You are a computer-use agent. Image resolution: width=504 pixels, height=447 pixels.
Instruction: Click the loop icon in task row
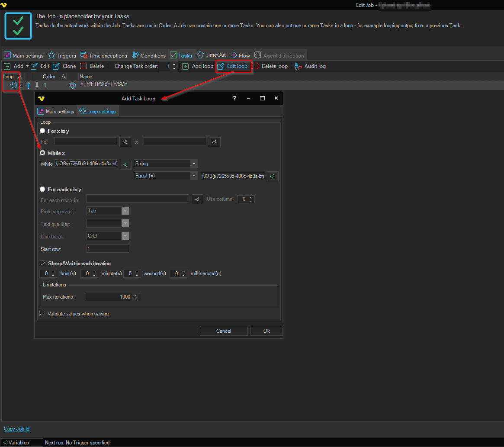pos(13,85)
